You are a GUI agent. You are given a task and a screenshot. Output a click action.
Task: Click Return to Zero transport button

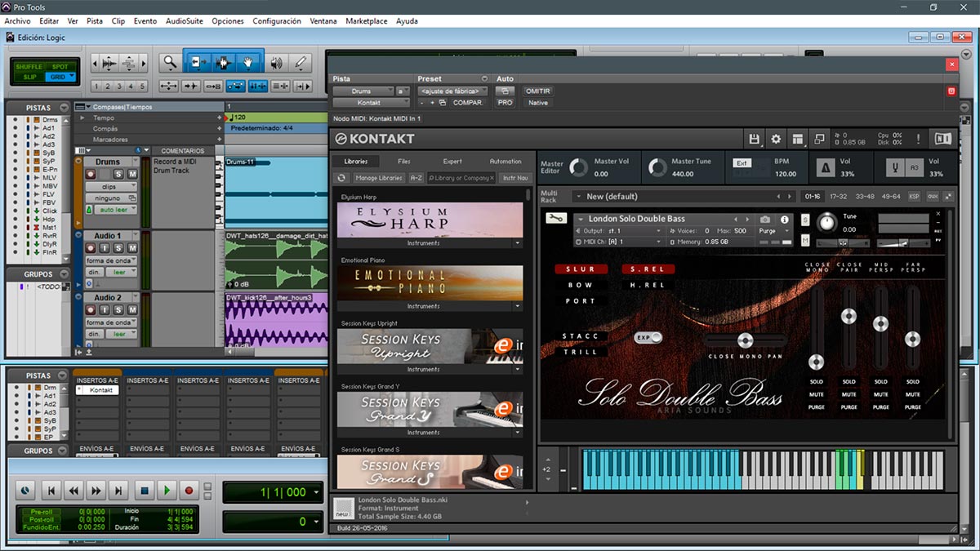tap(51, 491)
